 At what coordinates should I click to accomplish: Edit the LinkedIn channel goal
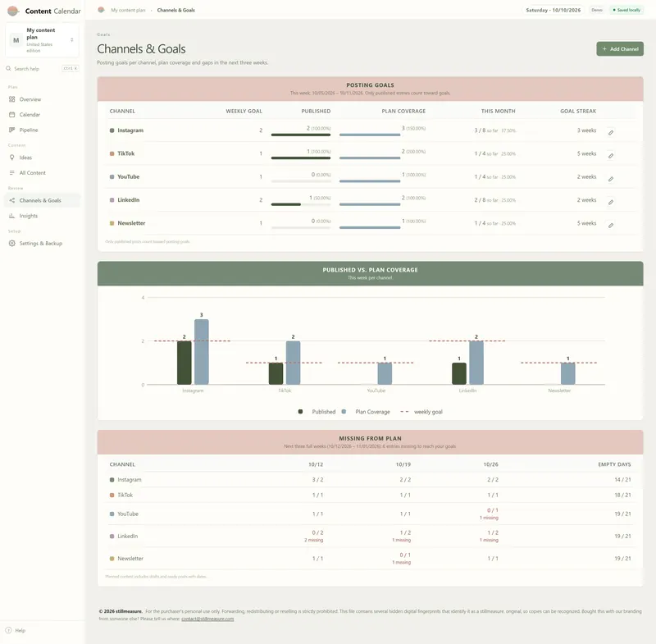[x=611, y=202]
